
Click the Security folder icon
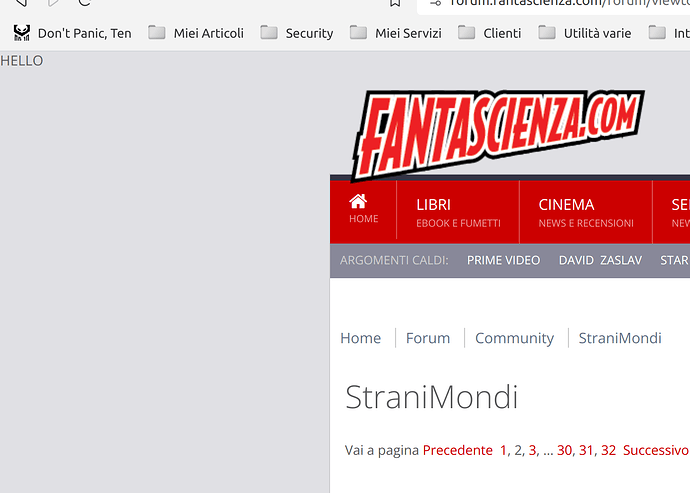point(269,33)
